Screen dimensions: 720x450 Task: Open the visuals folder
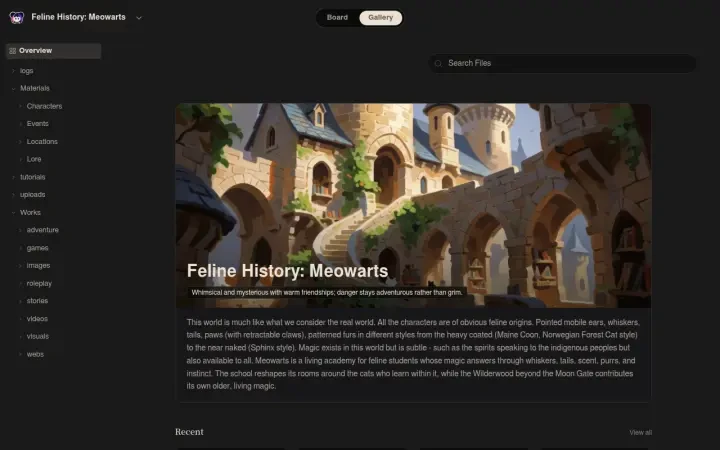click(38, 336)
